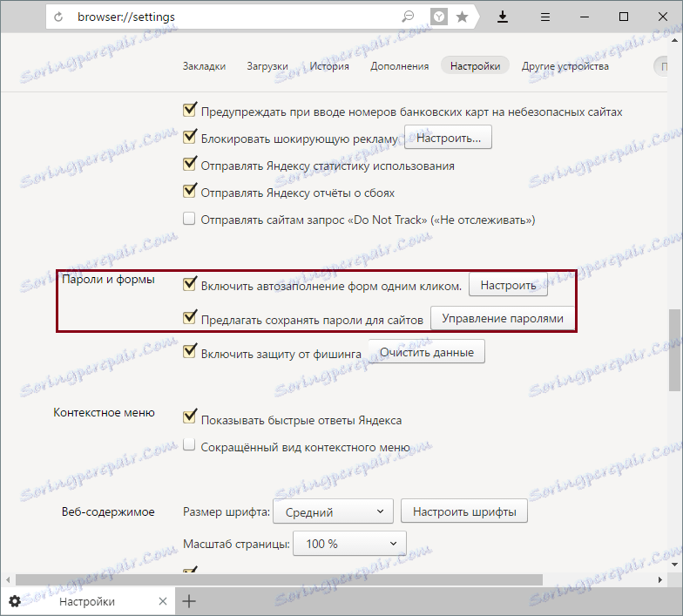This screenshot has height=616, width=683.
Task: Enable Сокращённый вид контекстного меню checkbox
Action: click(x=189, y=444)
